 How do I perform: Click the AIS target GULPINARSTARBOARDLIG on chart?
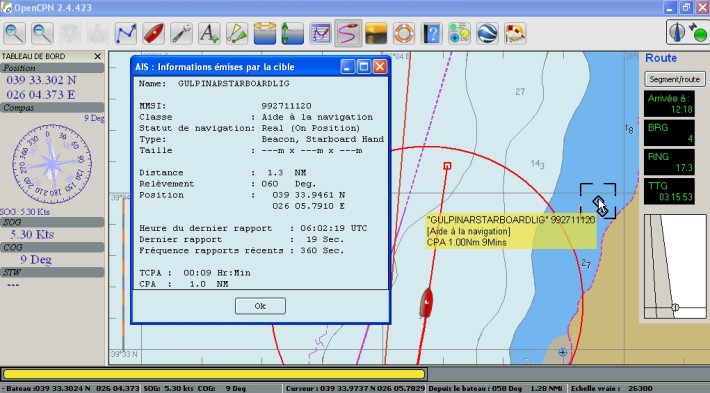coord(599,201)
